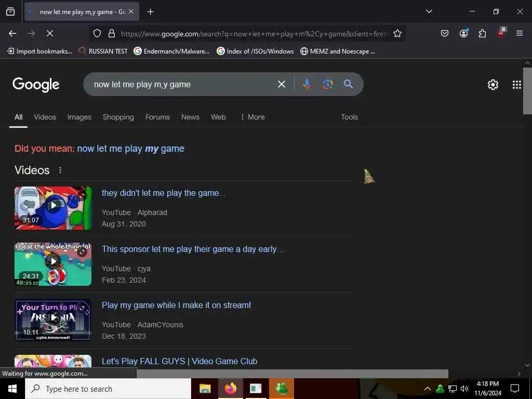Play the AdamCYounis 10:11 video thumbnail
The width and height of the screenshot is (532, 399).
pyautogui.click(x=53, y=320)
